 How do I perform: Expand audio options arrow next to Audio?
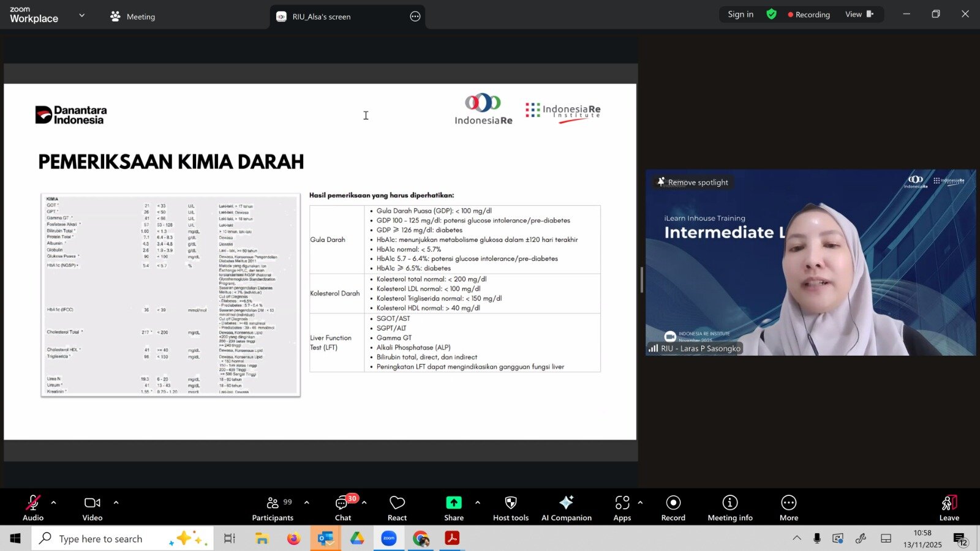(x=54, y=503)
